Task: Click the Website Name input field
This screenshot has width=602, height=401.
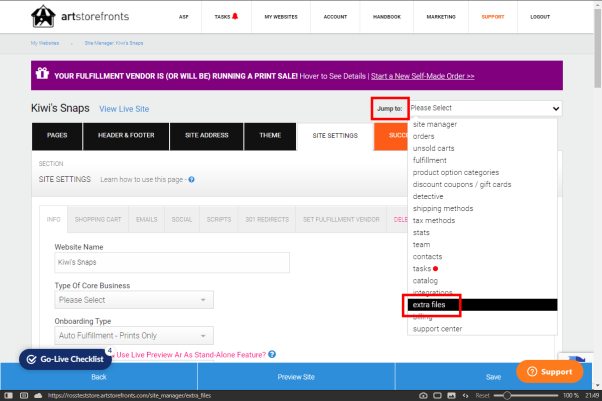Action: pyautogui.click(x=172, y=262)
